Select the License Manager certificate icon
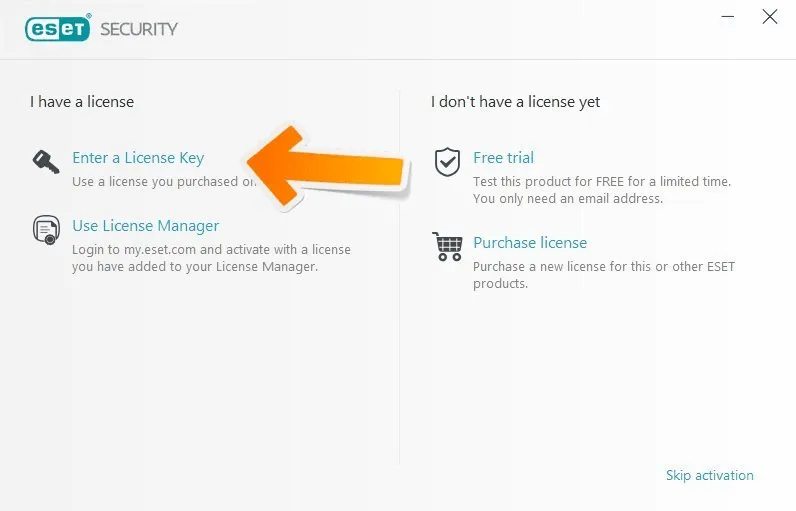Screen dimensions: 796x511 pos(46,230)
